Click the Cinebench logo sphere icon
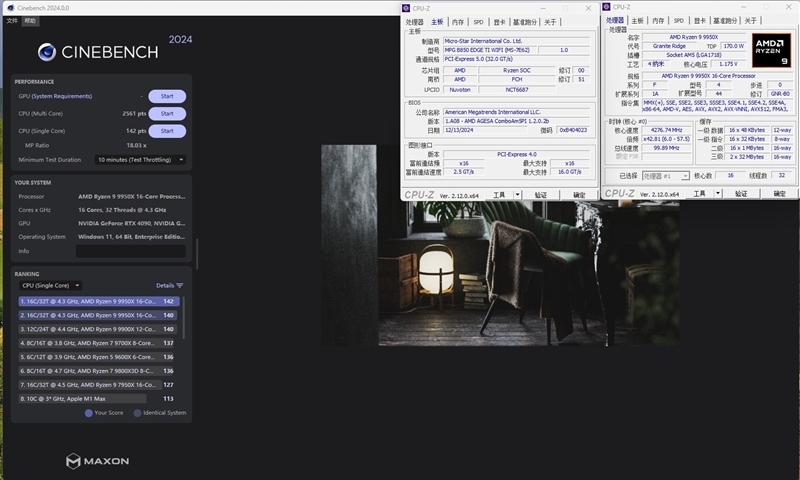Screen dimensions: 800x480 click(47, 52)
